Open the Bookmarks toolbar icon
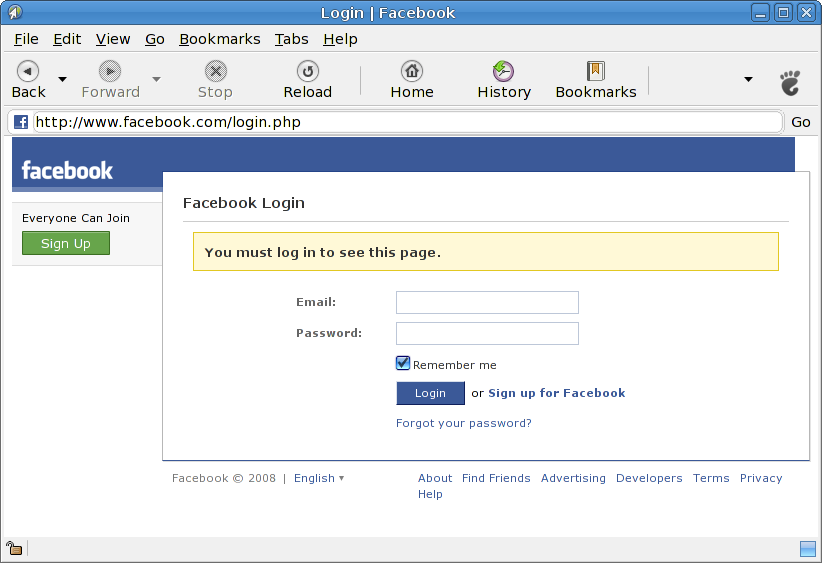 click(596, 71)
